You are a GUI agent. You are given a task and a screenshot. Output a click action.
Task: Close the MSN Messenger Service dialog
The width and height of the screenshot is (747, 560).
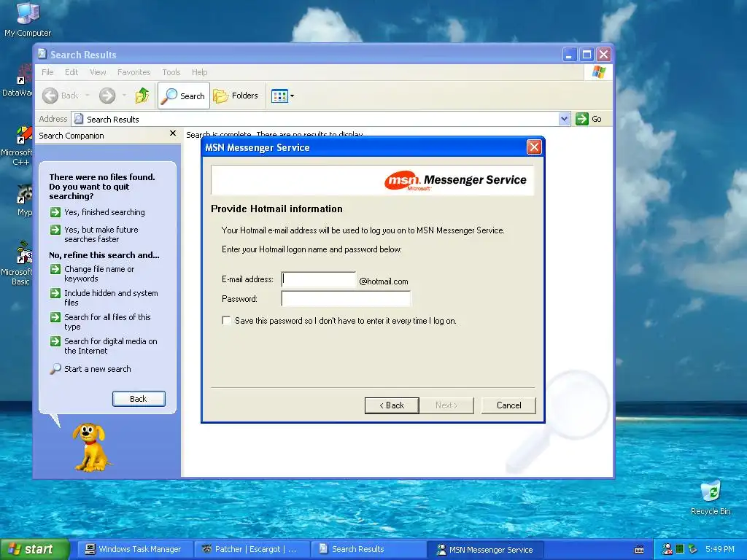pos(533,147)
